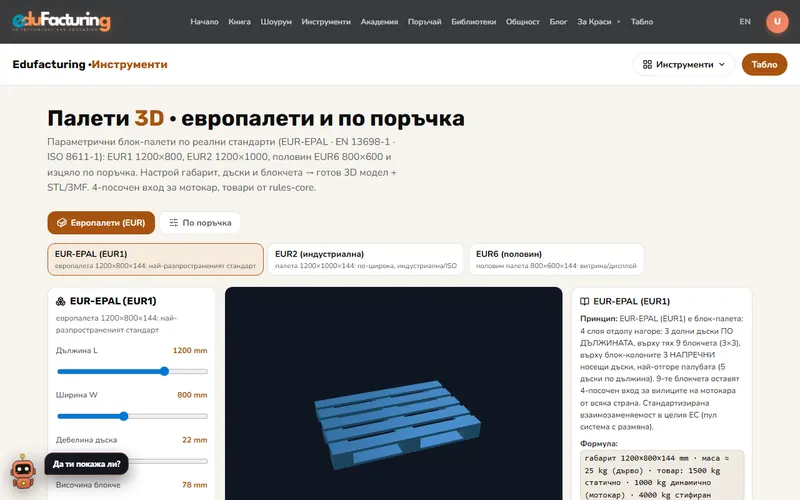
Task: Open Академия navigation item
Action: [379, 21]
